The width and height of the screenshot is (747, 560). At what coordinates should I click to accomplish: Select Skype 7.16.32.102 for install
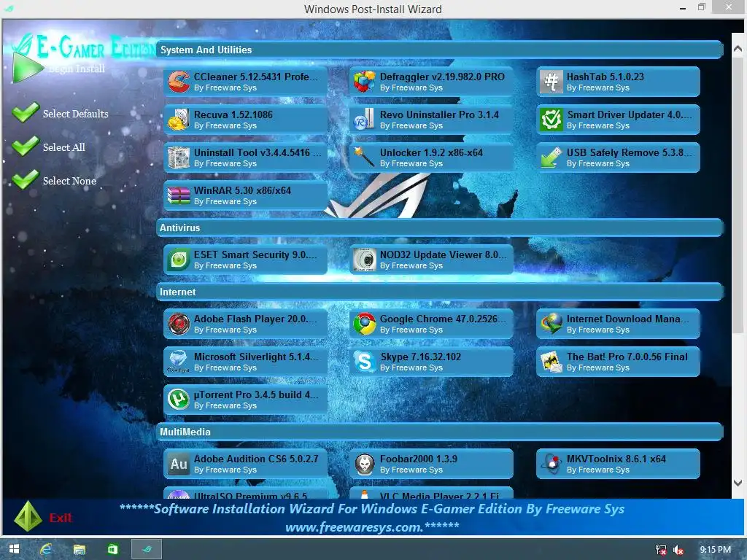click(432, 362)
